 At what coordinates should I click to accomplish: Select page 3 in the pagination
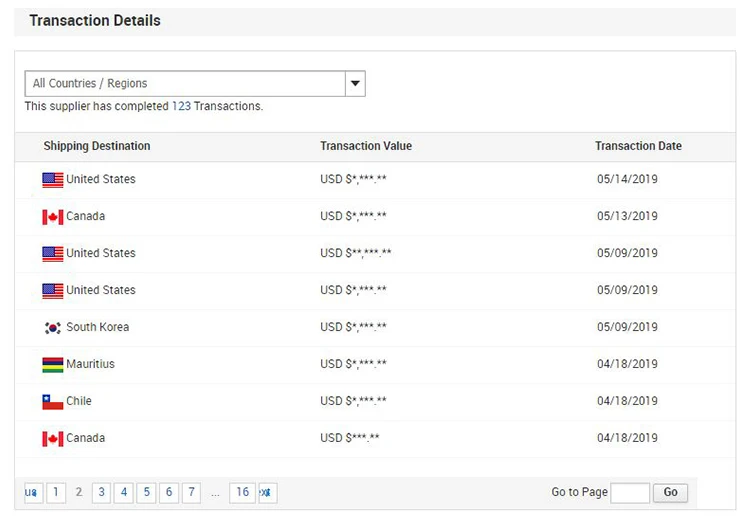click(101, 492)
